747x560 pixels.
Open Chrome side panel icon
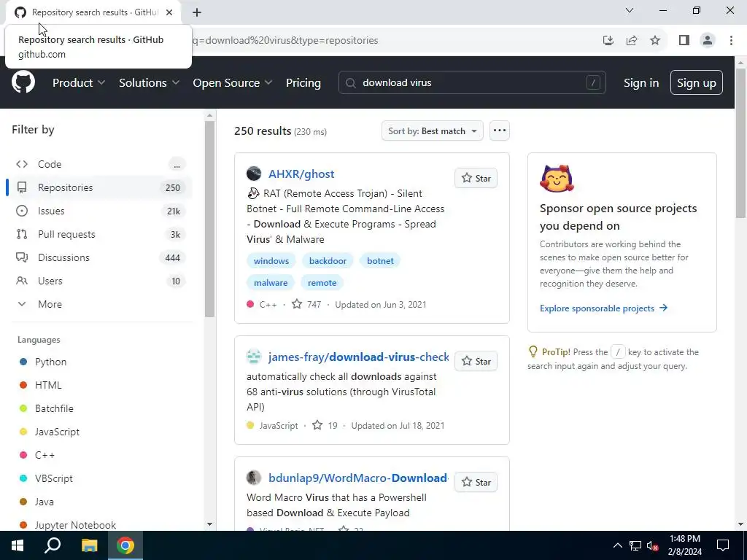pos(684,41)
